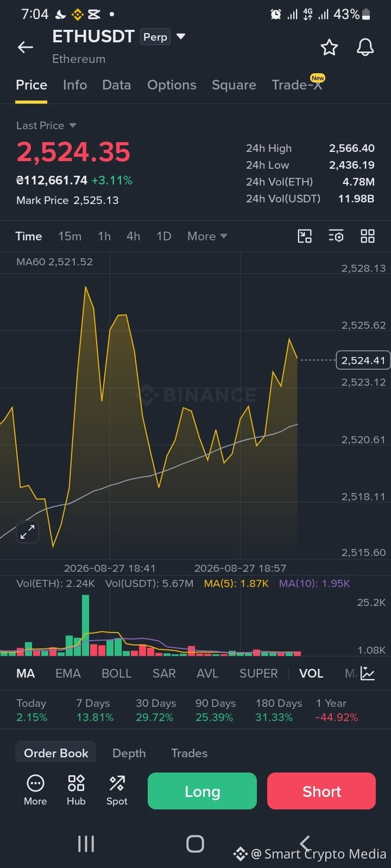
Task: Tap the current price tag 2,524.41
Action: [x=363, y=360]
